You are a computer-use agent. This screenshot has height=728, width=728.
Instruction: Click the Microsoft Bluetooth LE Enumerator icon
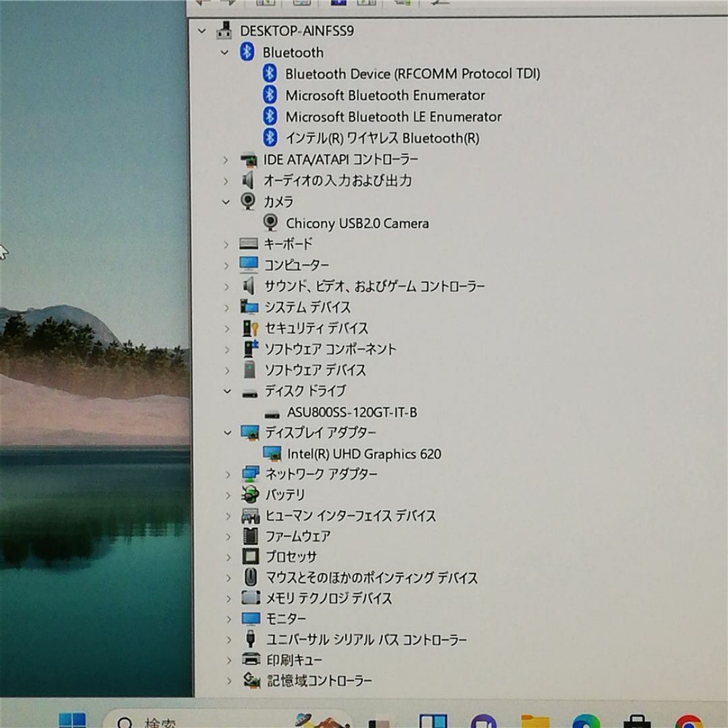[270, 116]
